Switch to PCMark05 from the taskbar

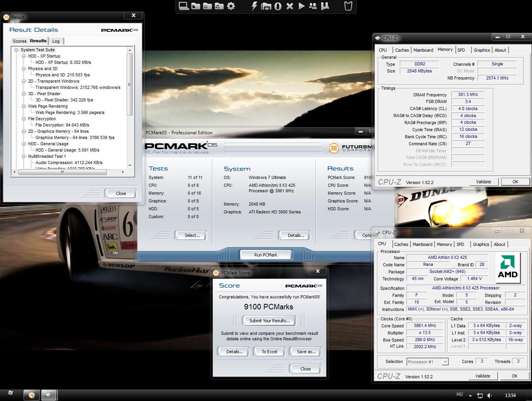pos(32,395)
